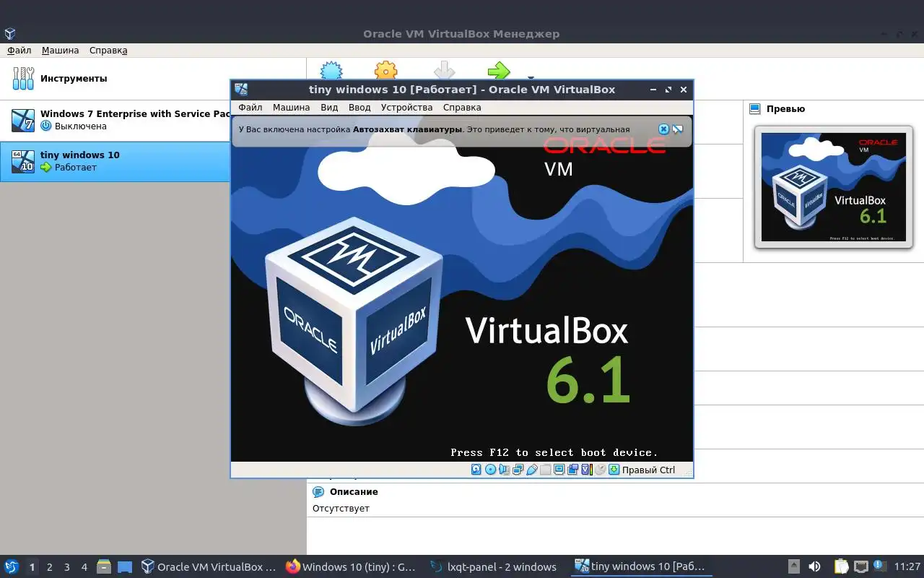Viewport: 924px width, 578px height.
Task: Open Справка menu in the VM window
Action: click(462, 107)
